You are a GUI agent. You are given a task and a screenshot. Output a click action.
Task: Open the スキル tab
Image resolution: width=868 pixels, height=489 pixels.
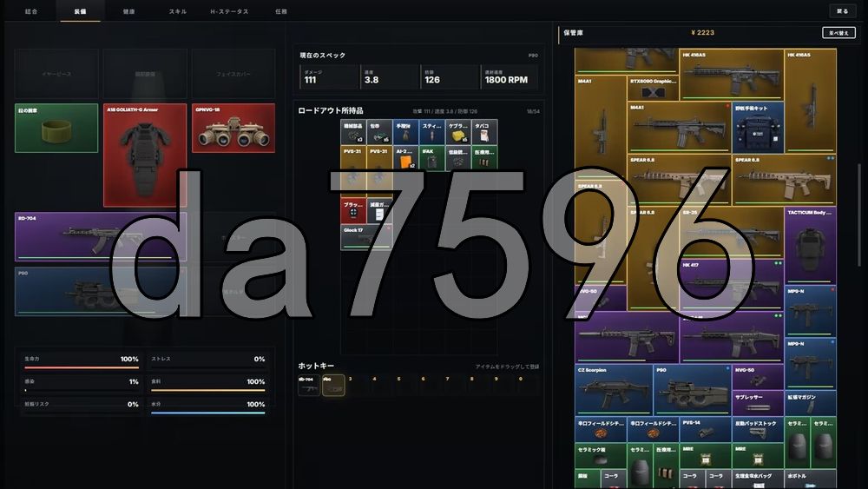178,11
